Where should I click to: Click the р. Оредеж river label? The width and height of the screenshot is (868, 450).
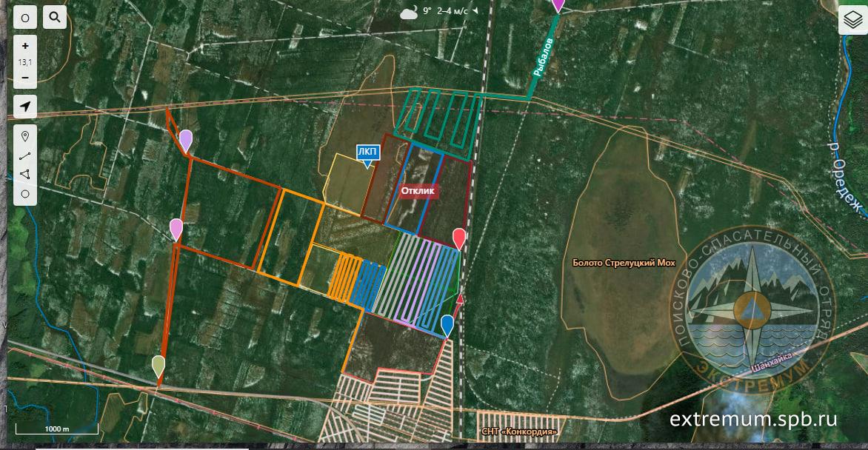click(845, 178)
